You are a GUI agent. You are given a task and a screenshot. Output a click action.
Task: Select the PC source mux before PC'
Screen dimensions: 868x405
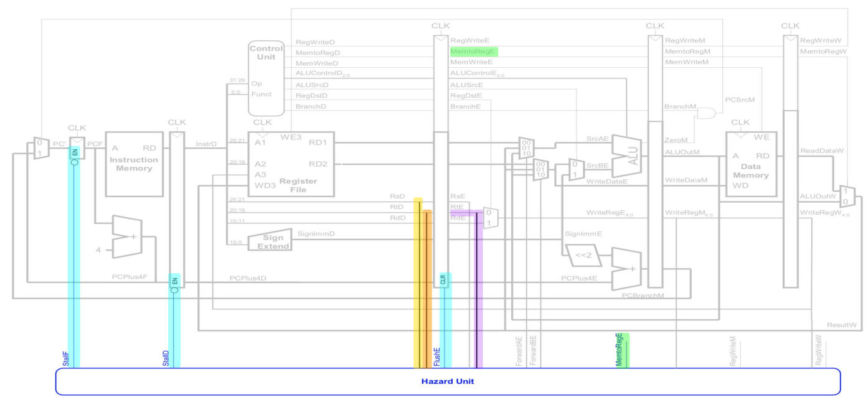(x=41, y=148)
